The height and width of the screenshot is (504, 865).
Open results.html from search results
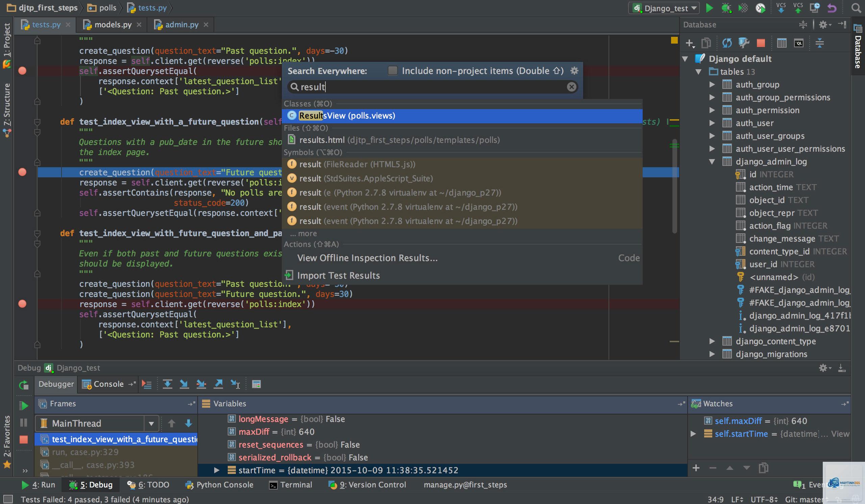(462, 140)
